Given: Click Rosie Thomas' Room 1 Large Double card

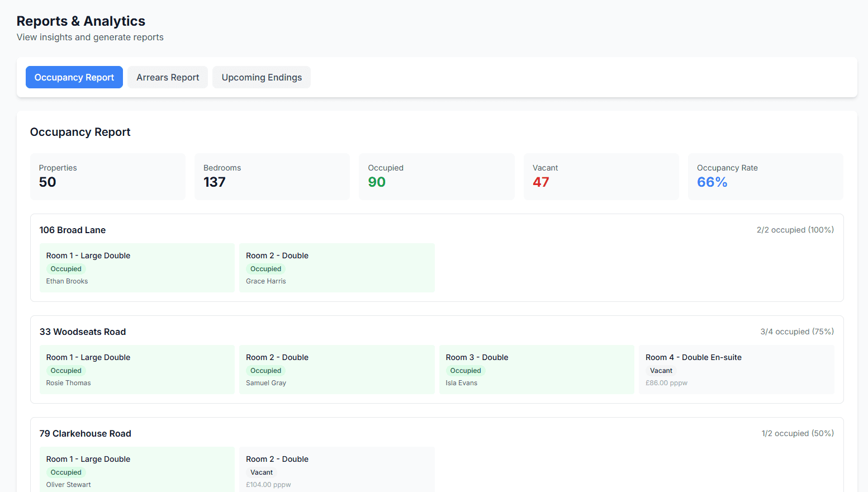Looking at the screenshot, I should (137, 370).
